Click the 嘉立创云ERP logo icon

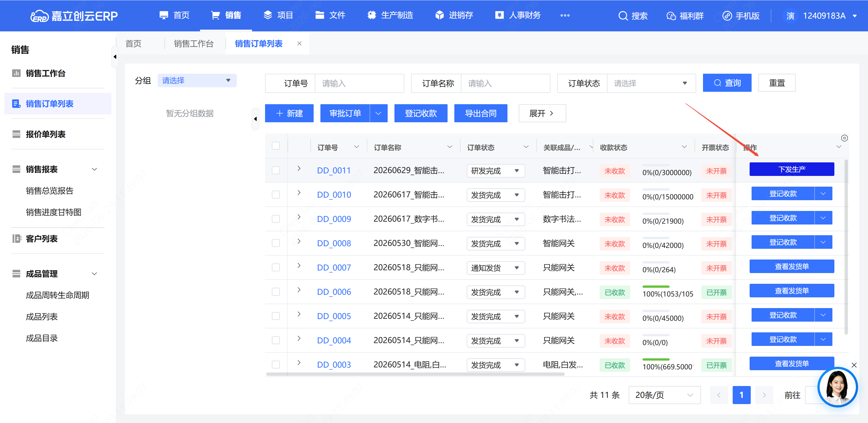pos(40,16)
